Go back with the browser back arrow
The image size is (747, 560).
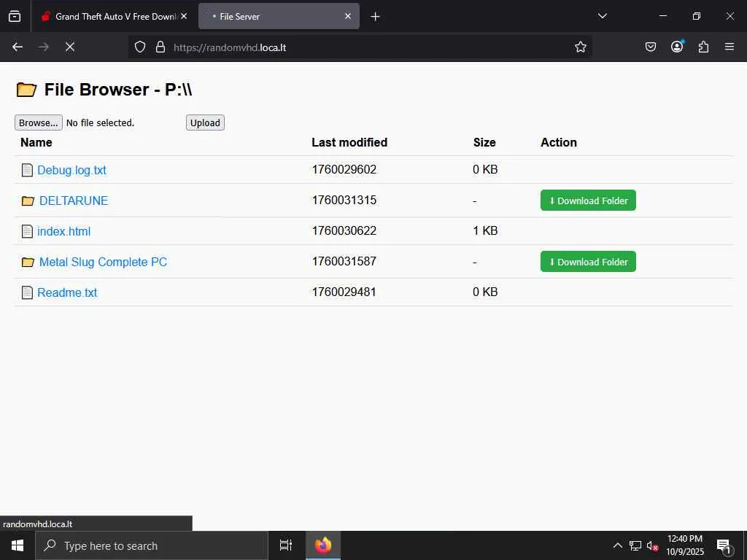click(x=18, y=47)
